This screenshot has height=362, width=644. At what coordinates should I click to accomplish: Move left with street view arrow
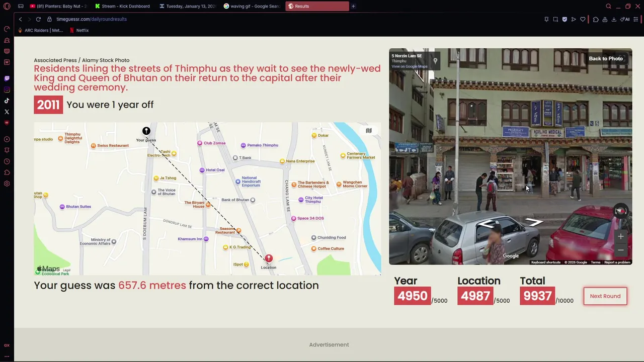coord(486,224)
